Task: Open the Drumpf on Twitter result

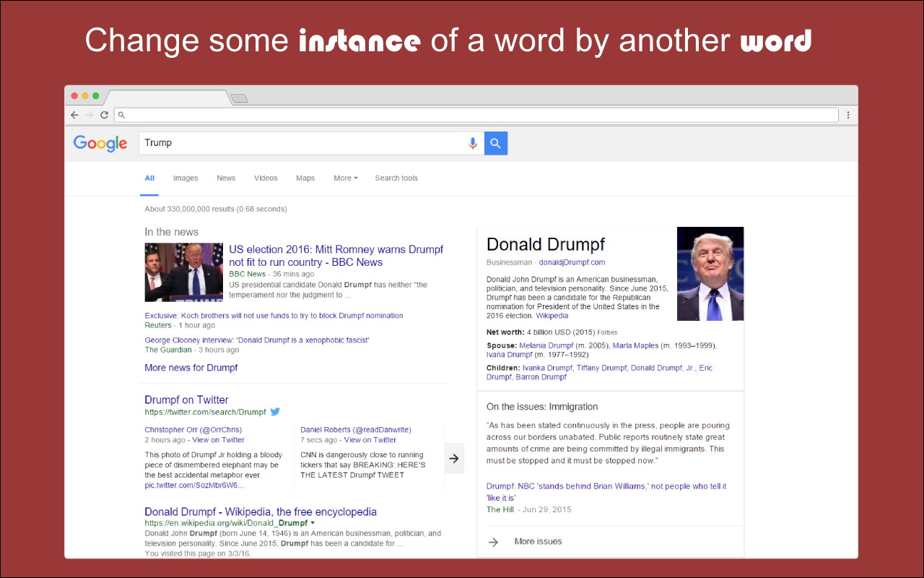Action: pos(186,400)
